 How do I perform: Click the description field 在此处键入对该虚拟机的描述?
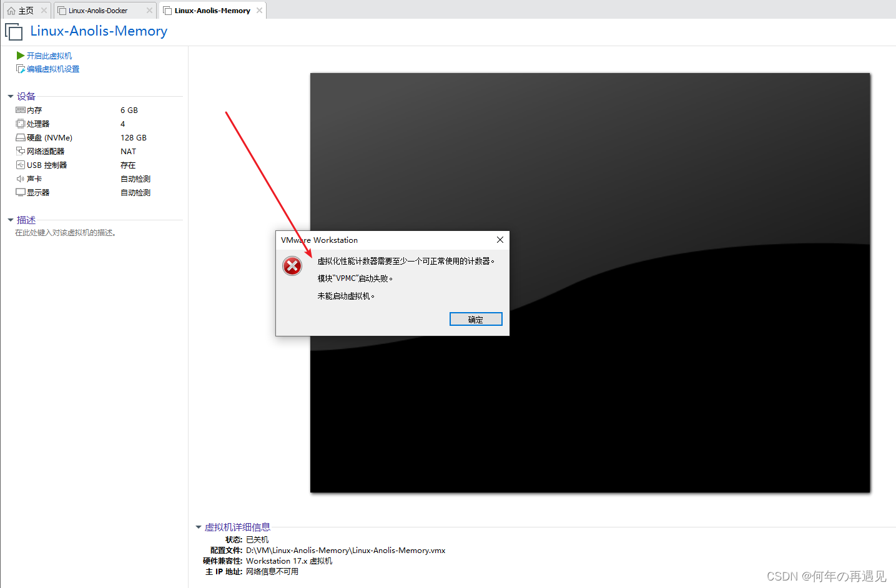click(66, 232)
